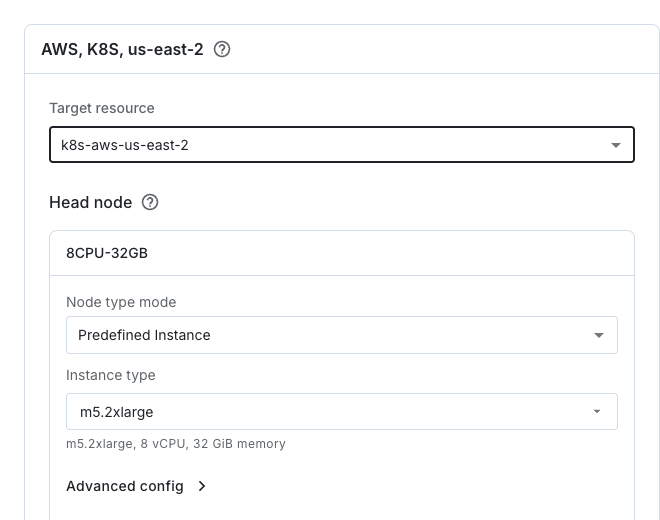Select the 8CPU-32GB head node header
The width and height of the screenshot is (660, 520).
point(342,253)
